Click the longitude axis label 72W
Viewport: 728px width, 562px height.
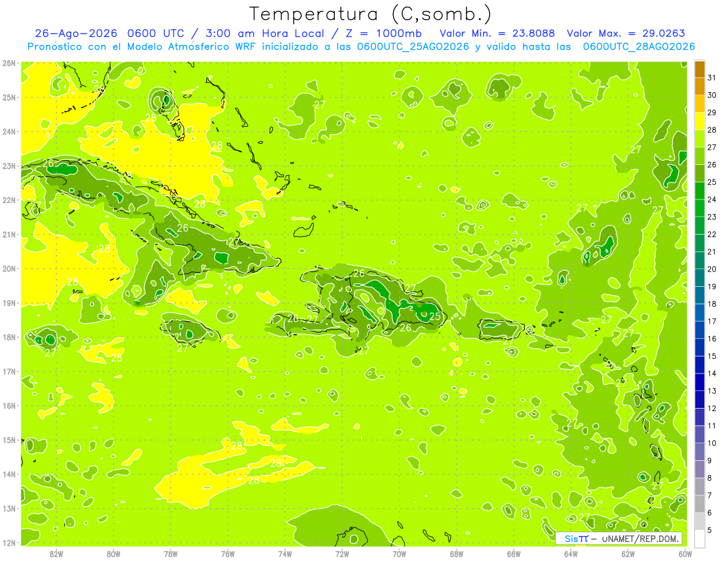coord(342,554)
